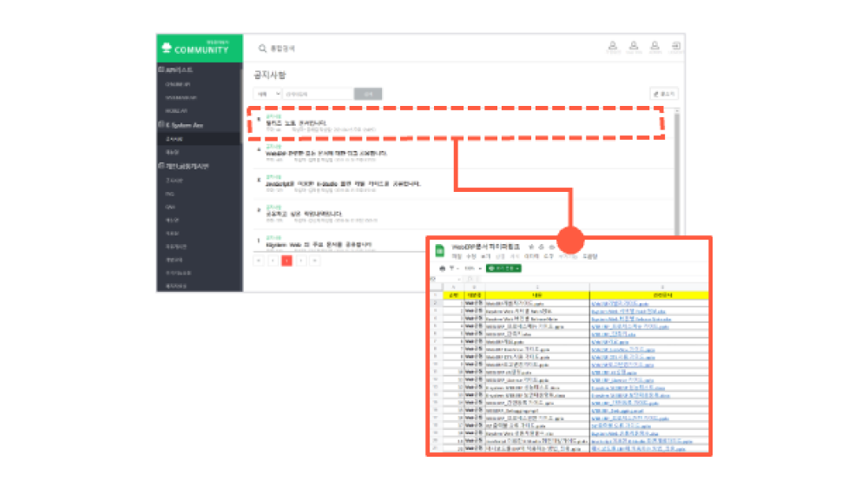Click the move-to-folder icon beside the star
Image resolution: width=868 pixels, height=488 pixels.
pyautogui.click(x=542, y=247)
